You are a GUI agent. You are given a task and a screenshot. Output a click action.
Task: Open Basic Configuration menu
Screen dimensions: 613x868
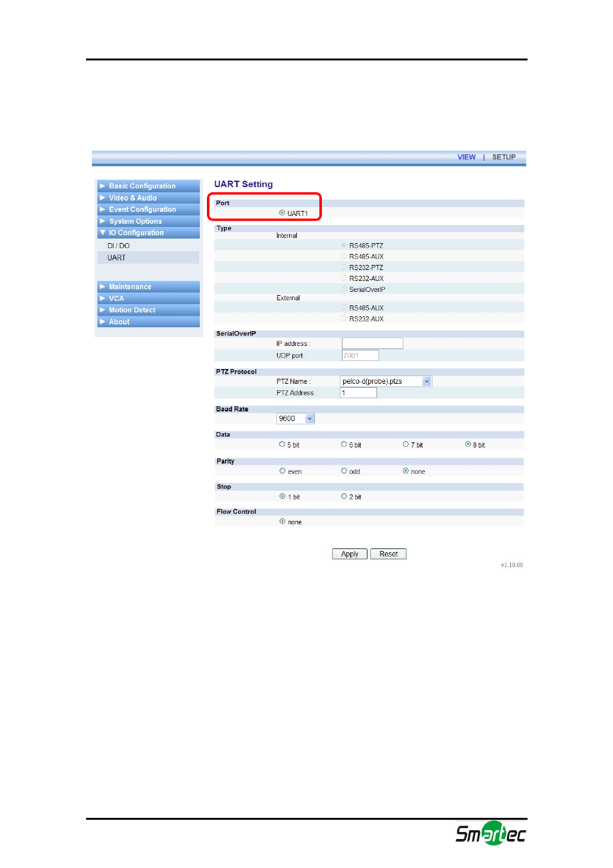click(x=148, y=186)
